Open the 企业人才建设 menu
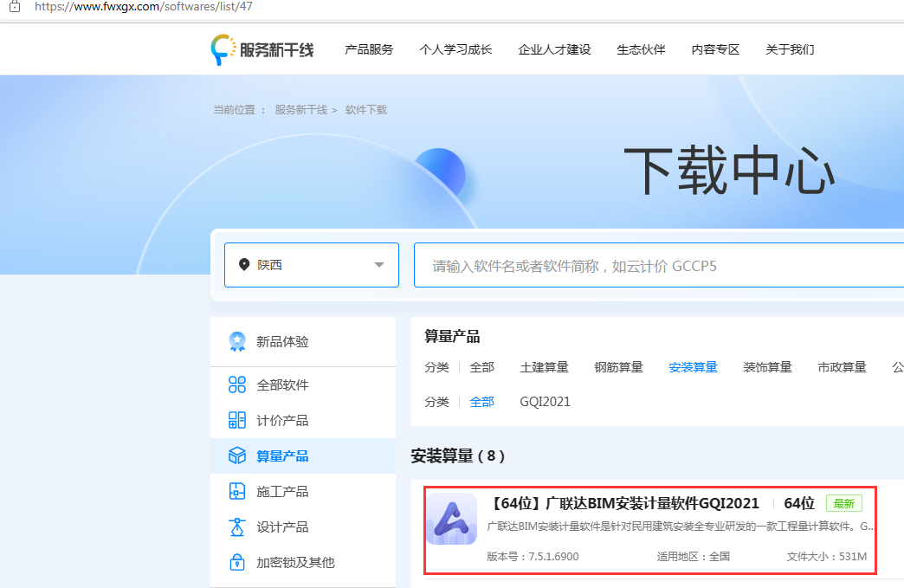The height and width of the screenshot is (588, 904). point(555,49)
